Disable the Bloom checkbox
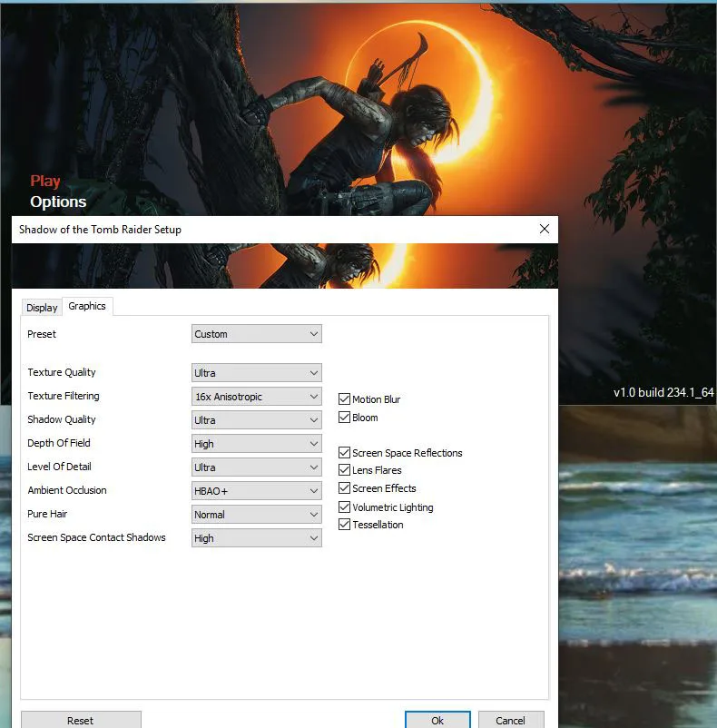This screenshot has height=728, width=717. click(x=344, y=417)
